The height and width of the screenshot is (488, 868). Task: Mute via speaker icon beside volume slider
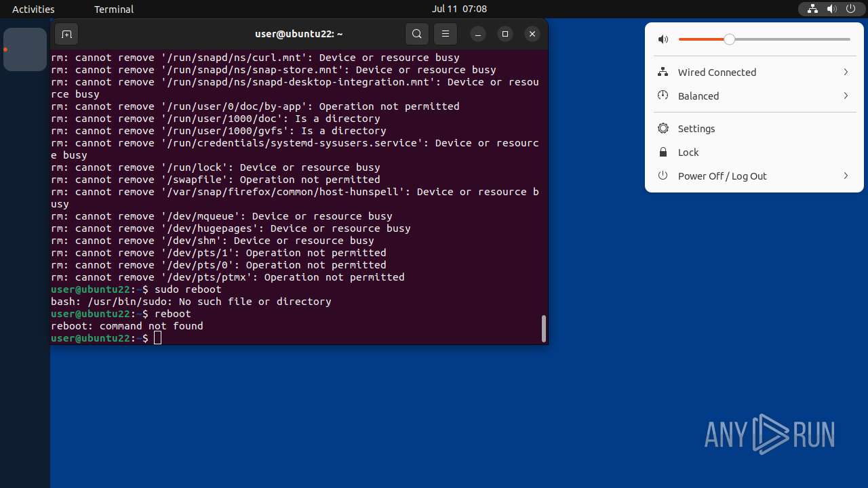click(x=663, y=39)
